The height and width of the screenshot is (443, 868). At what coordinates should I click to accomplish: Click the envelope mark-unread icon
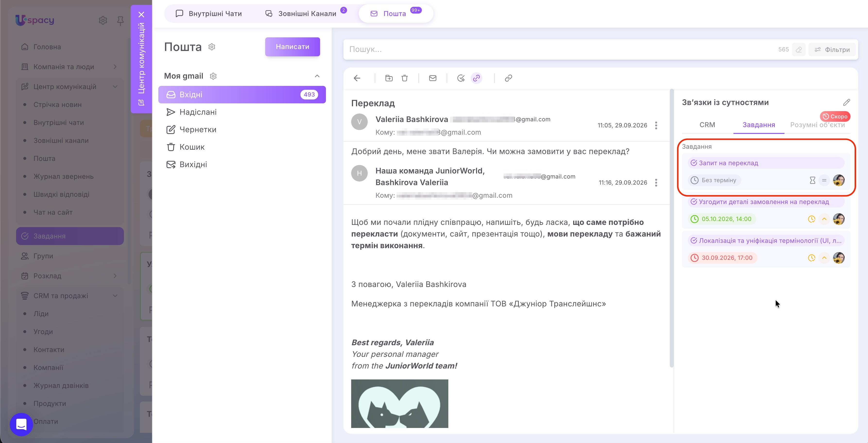433,78
